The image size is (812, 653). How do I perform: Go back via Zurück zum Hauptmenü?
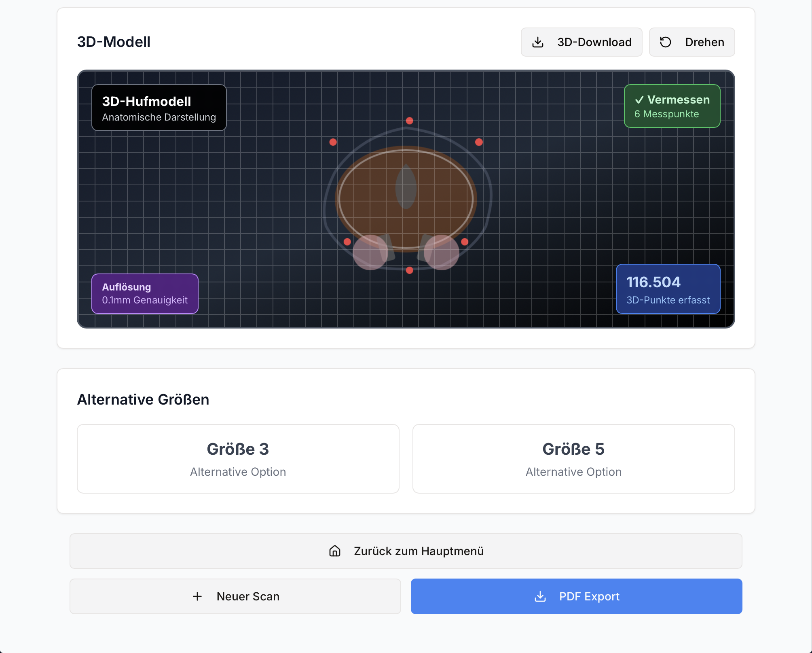coord(406,551)
